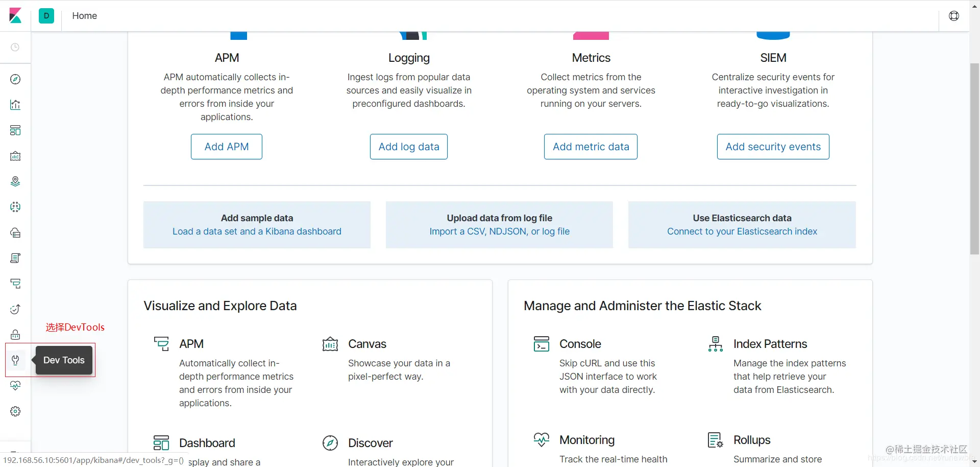
Task: Open Metrics infrastructure icon in sidebar
Action: [x=15, y=232]
